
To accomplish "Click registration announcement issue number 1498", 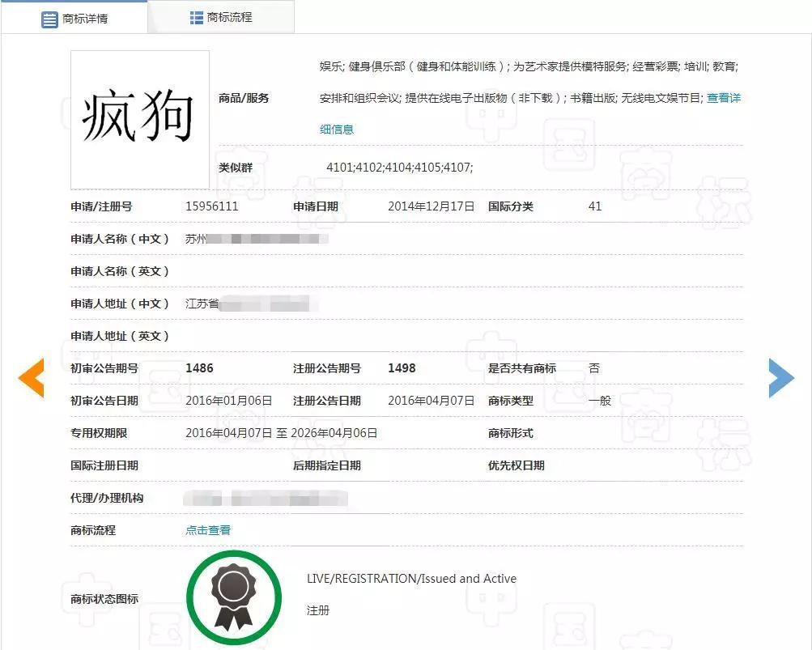I will tap(402, 368).
